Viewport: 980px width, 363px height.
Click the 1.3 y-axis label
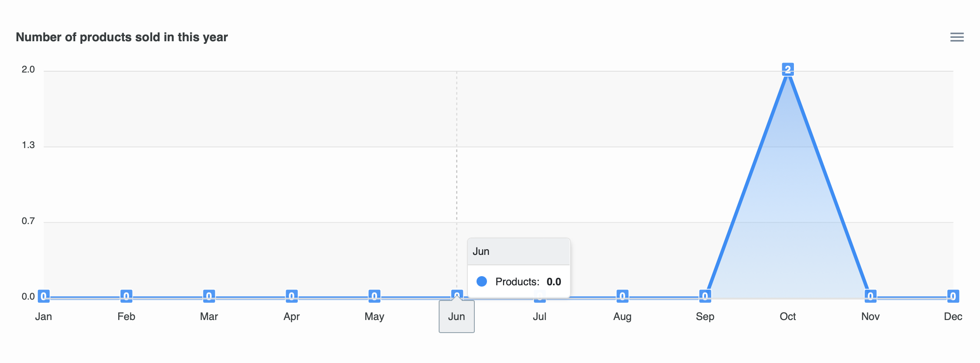pyautogui.click(x=28, y=145)
